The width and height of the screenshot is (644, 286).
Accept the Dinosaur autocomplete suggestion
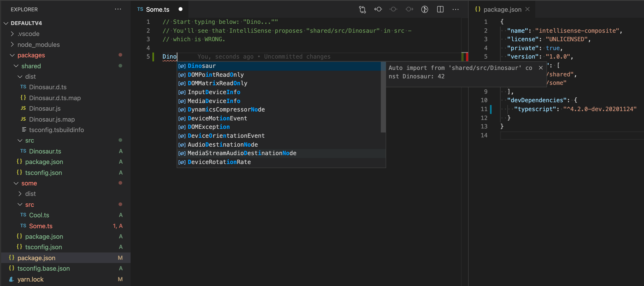202,66
